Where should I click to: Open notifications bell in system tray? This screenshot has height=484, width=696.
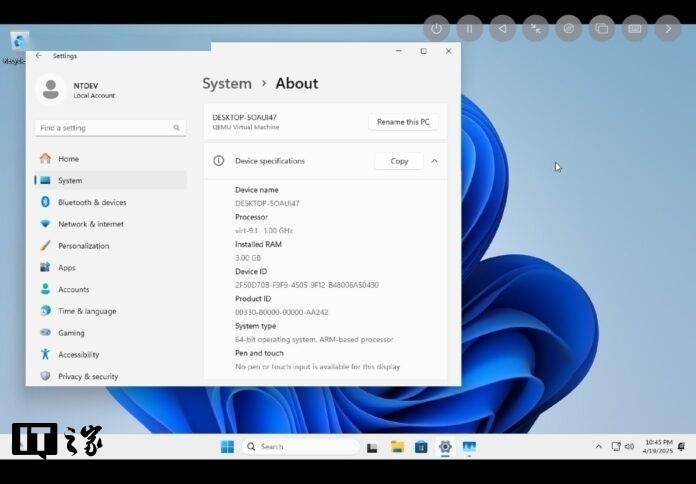coord(682,446)
